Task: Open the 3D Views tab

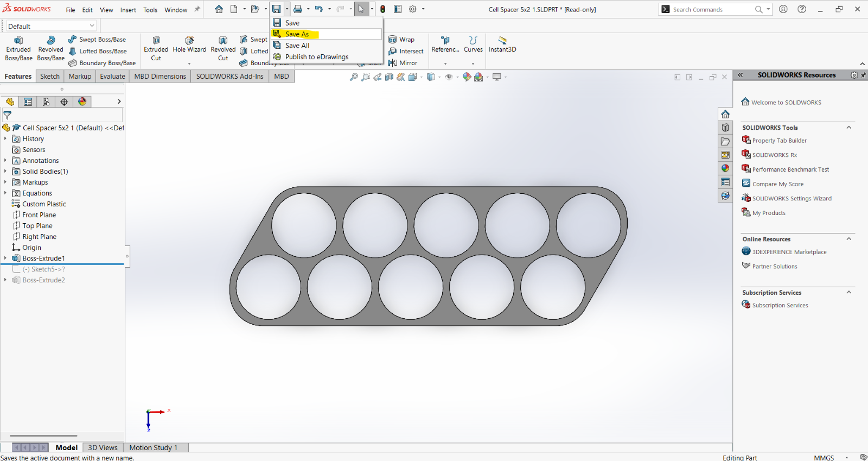Action: (103, 447)
